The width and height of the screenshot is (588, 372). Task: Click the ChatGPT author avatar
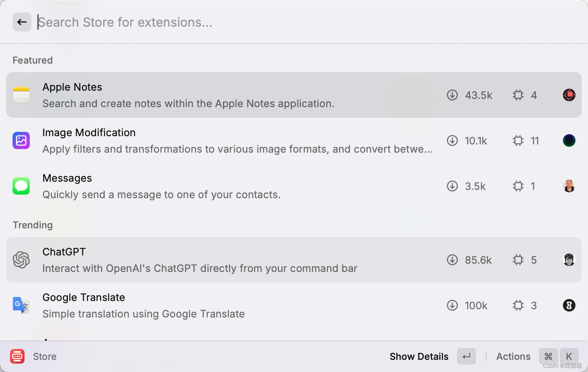(x=569, y=260)
